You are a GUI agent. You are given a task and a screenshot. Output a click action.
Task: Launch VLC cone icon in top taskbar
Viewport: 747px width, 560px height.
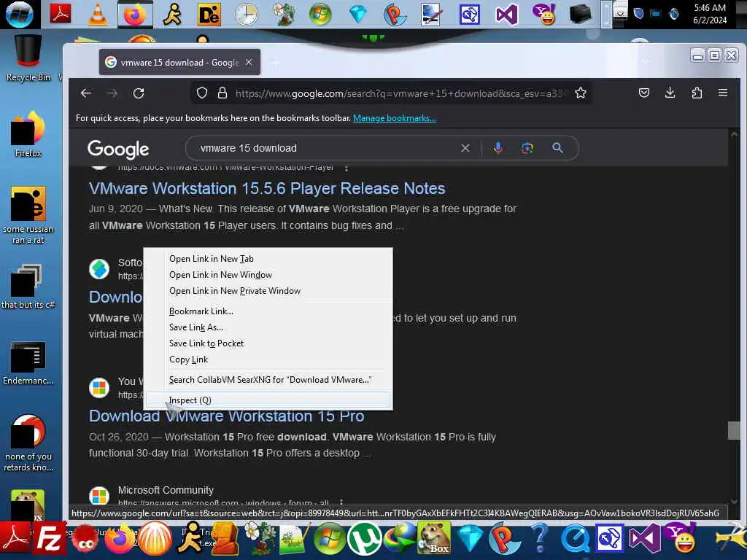pos(98,14)
